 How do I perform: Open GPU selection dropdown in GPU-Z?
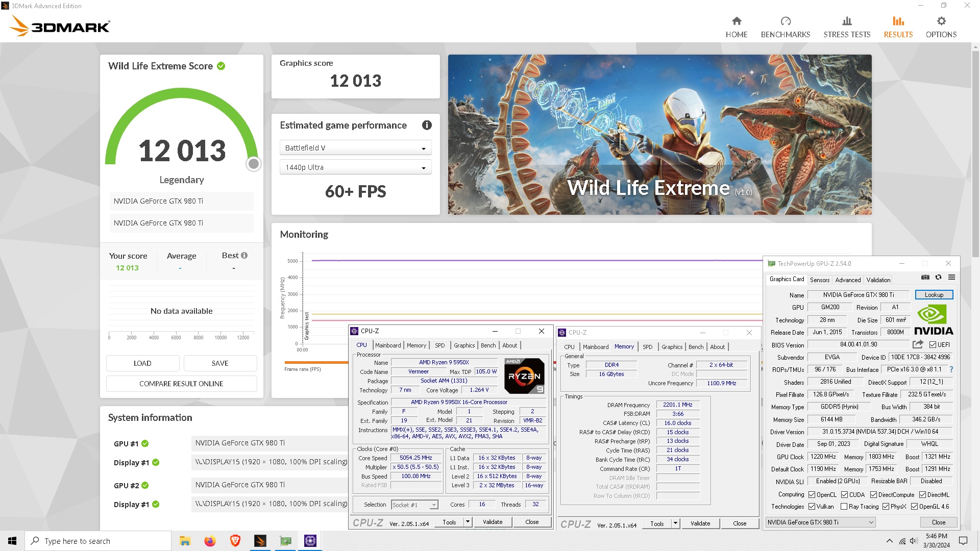coord(820,522)
